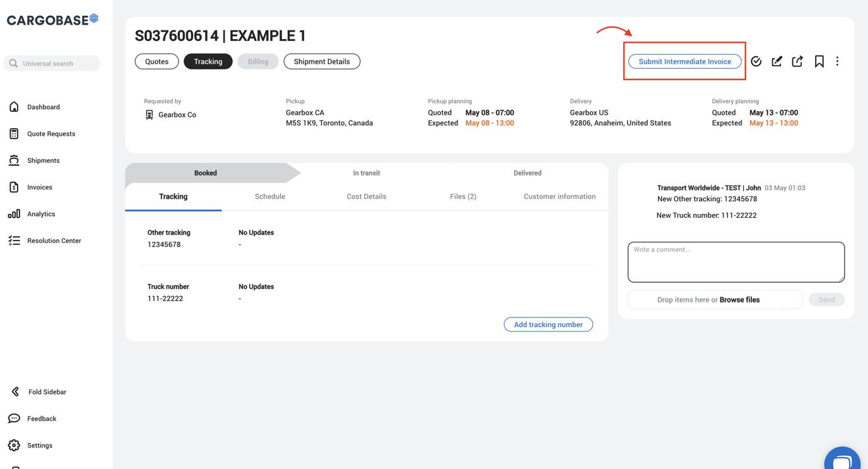Click the Booked progress bar stage

pyautogui.click(x=205, y=172)
